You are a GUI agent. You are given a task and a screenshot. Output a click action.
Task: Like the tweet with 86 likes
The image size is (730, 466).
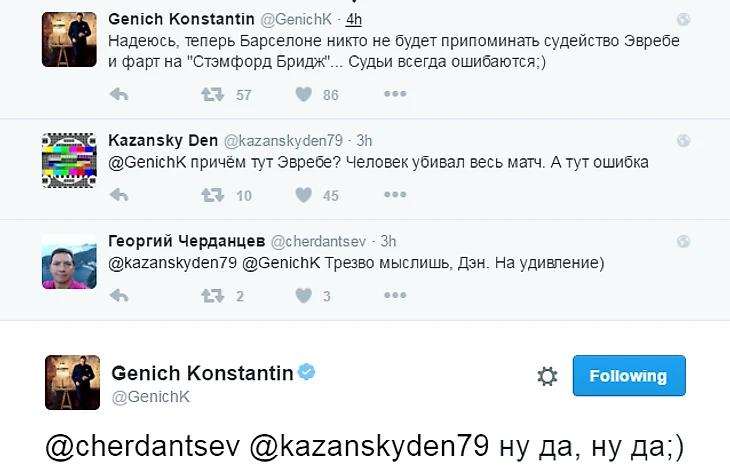point(304,95)
